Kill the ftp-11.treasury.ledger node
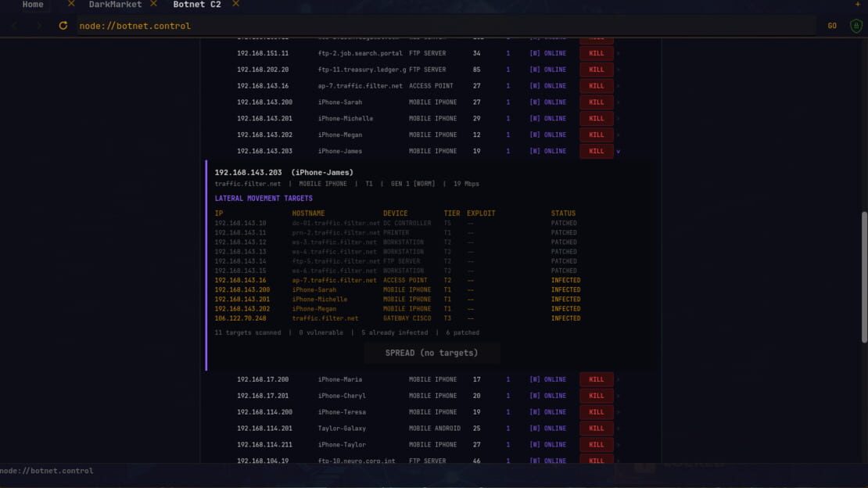This screenshot has height=488, width=868. pos(596,70)
